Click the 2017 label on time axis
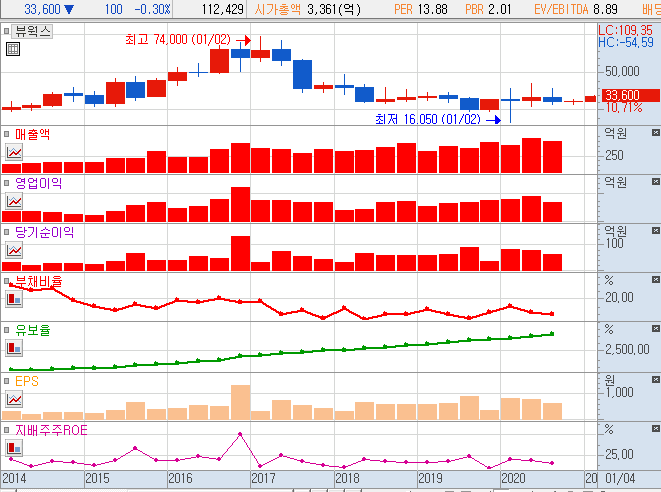This screenshot has width=661, height=492. [263, 479]
